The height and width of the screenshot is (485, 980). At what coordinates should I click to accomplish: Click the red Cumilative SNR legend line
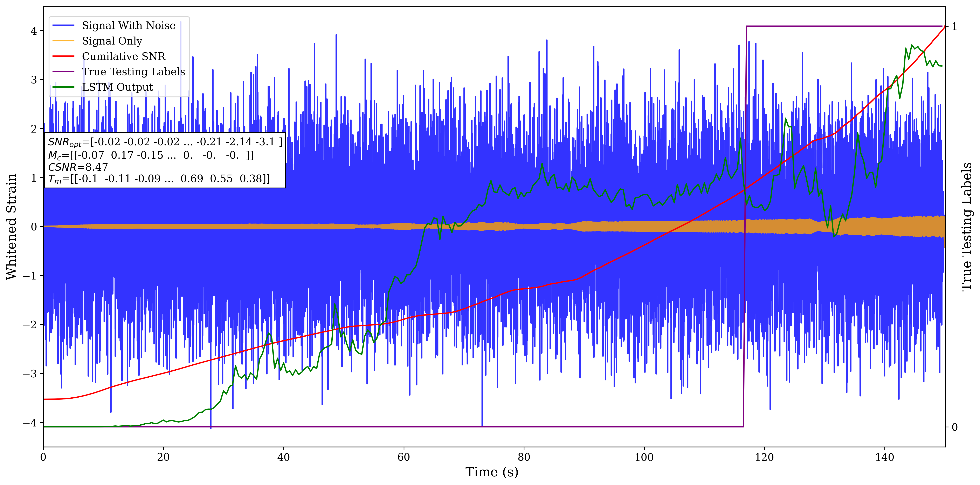63,56
